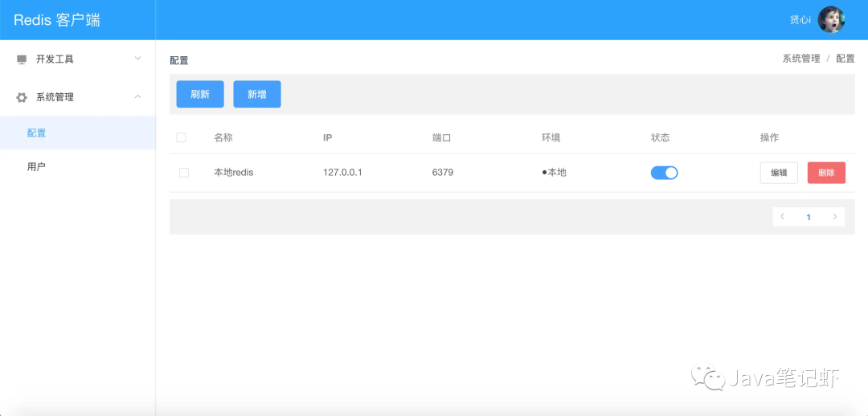868x416 pixels.
Task: Click the IP cell 127.0.0.1
Action: pyautogui.click(x=342, y=173)
